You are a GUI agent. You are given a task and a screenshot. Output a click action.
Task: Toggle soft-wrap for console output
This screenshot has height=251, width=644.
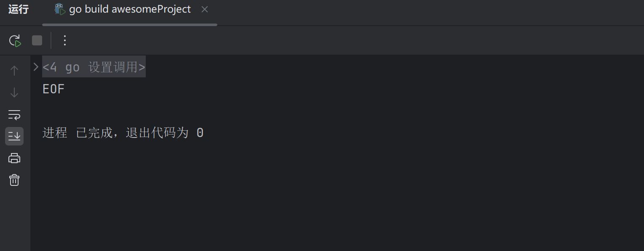click(x=14, y=114)
